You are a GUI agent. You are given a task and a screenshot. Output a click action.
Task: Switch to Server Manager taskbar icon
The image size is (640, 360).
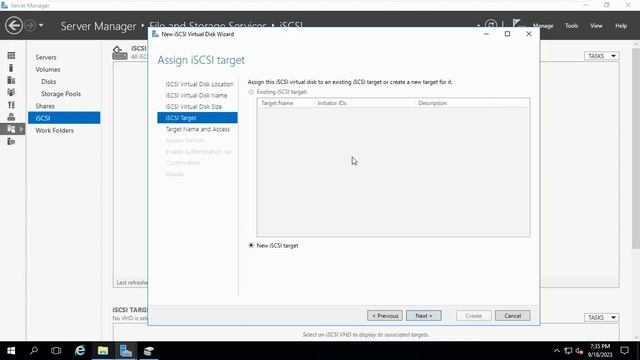(x=126, y=351)
